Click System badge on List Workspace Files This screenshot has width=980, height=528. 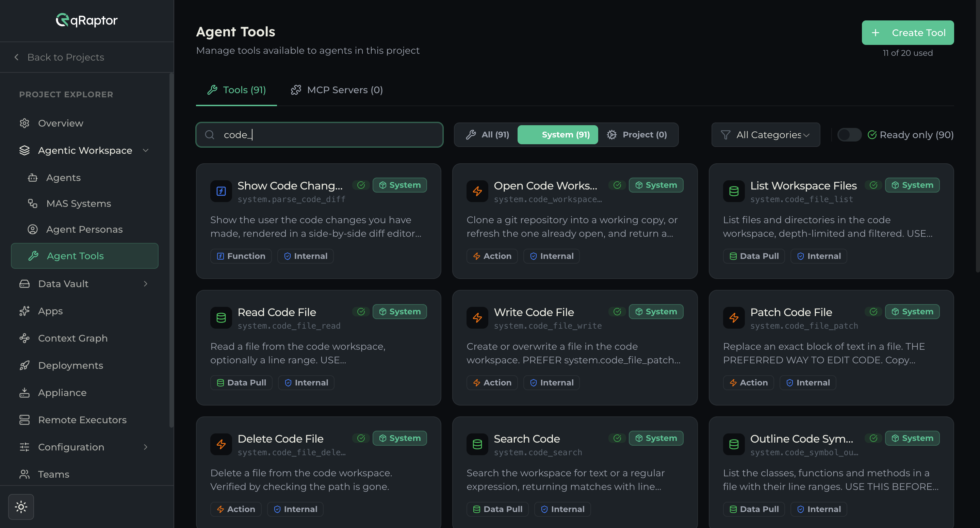(x=912, y=185)
